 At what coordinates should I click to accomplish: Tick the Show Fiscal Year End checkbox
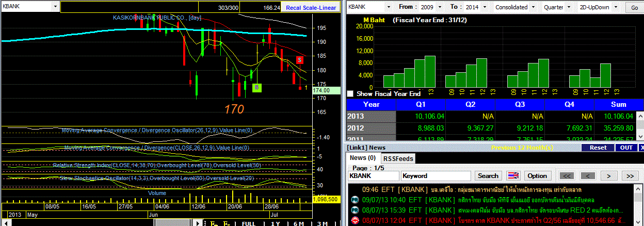click(351, 93)
